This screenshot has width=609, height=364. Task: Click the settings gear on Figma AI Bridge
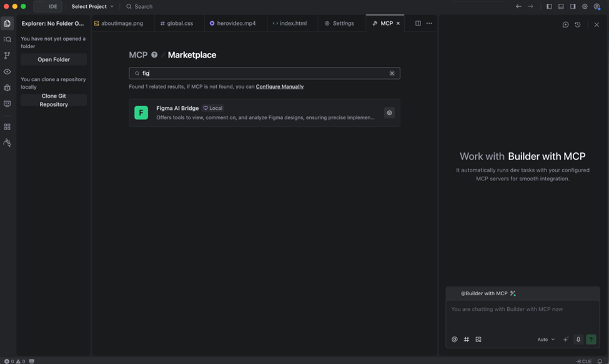pos(389,113)
